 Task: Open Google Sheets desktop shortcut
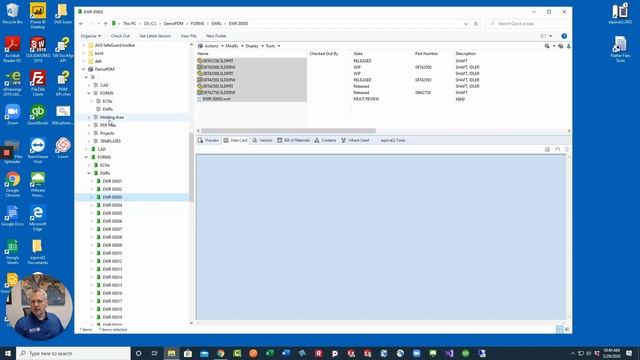click(12, 252)
